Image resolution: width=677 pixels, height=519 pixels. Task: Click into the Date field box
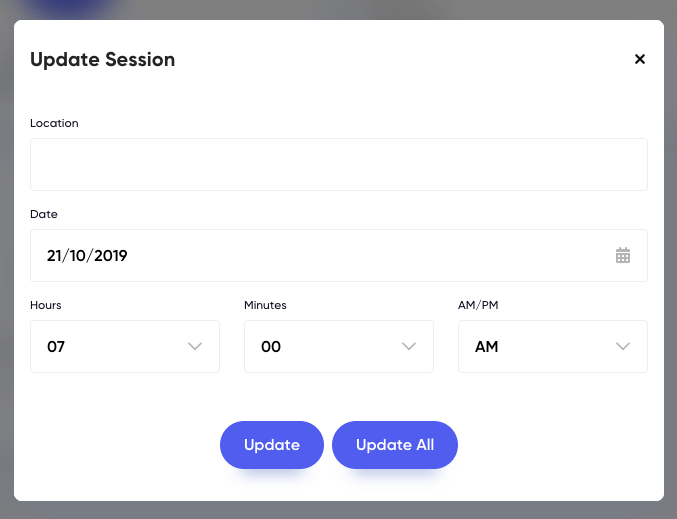[x=338, y=255]
